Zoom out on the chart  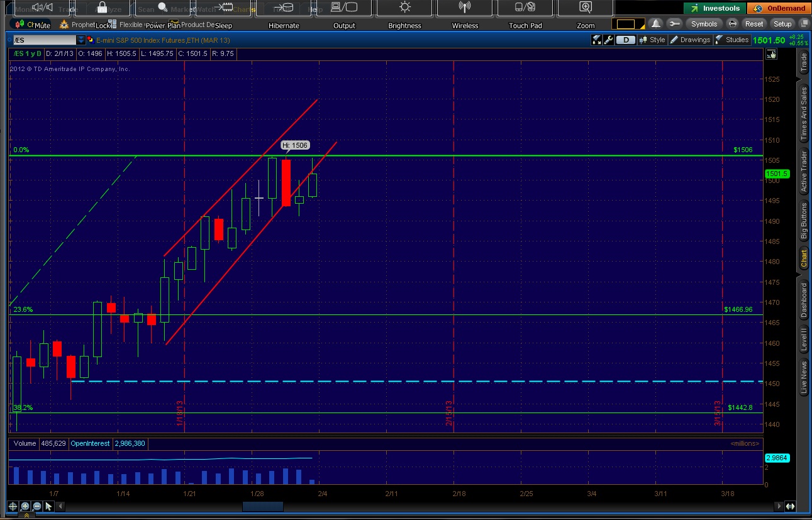(37, 506)
